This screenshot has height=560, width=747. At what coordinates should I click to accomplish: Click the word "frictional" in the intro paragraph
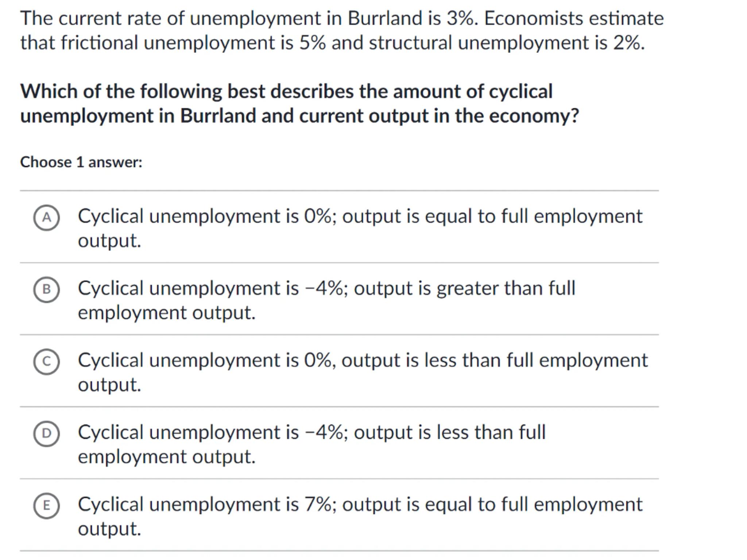point(99,43)
